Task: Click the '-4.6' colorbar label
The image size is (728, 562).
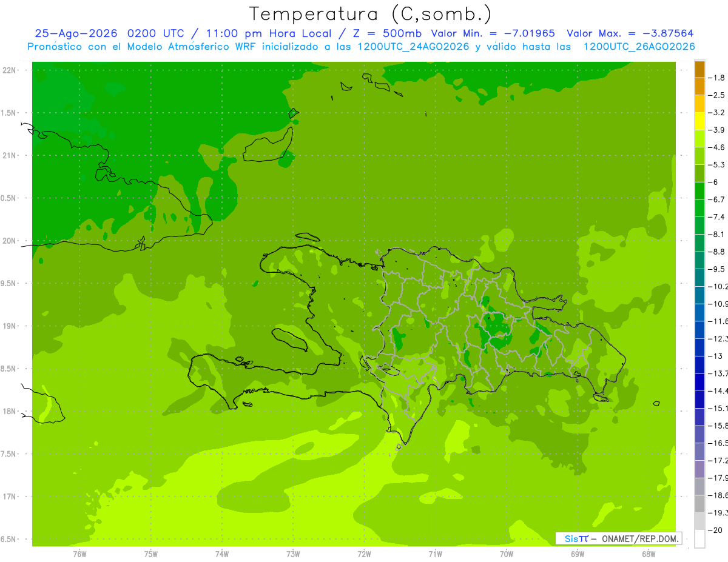Action: (716, 147)
